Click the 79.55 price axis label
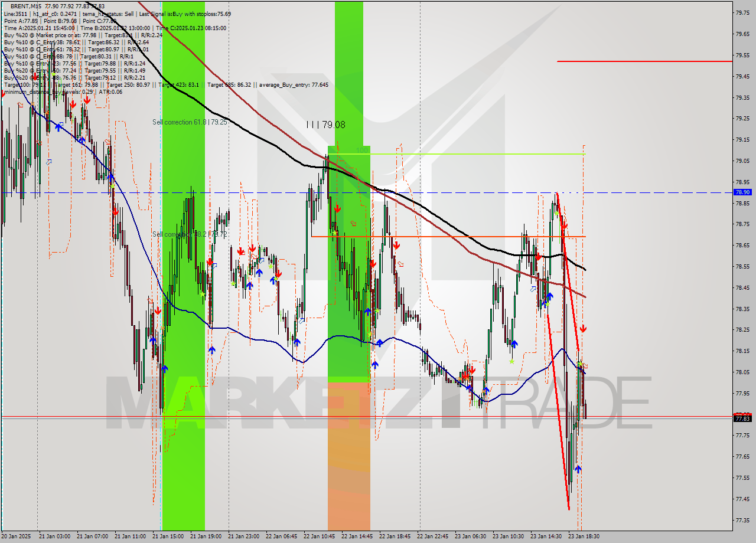 click(x=742, y=55)
